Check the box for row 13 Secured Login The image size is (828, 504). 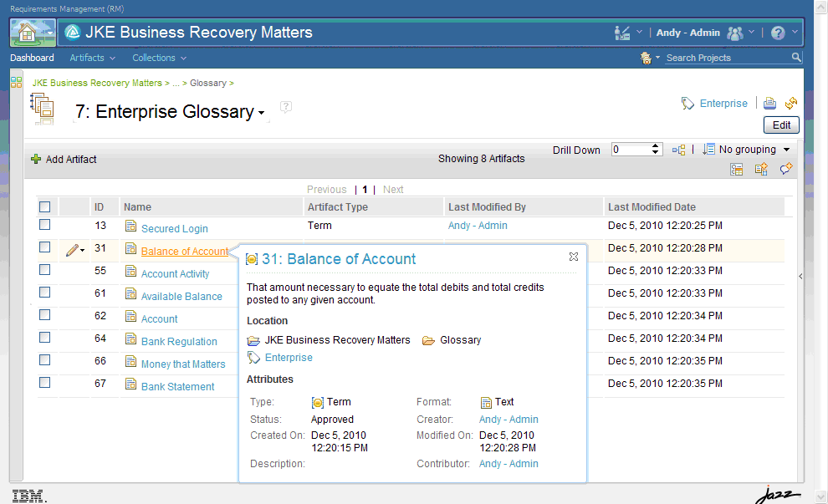45,224
